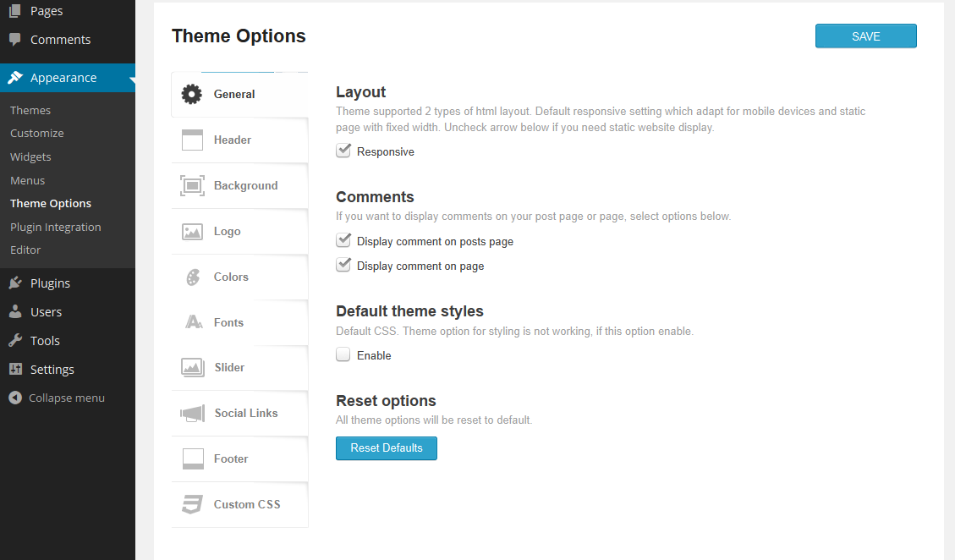Open the Settings sidebar menu
The width and height of the screenshot is (955, 560).
pyautogui.click(x=52, y=370)
